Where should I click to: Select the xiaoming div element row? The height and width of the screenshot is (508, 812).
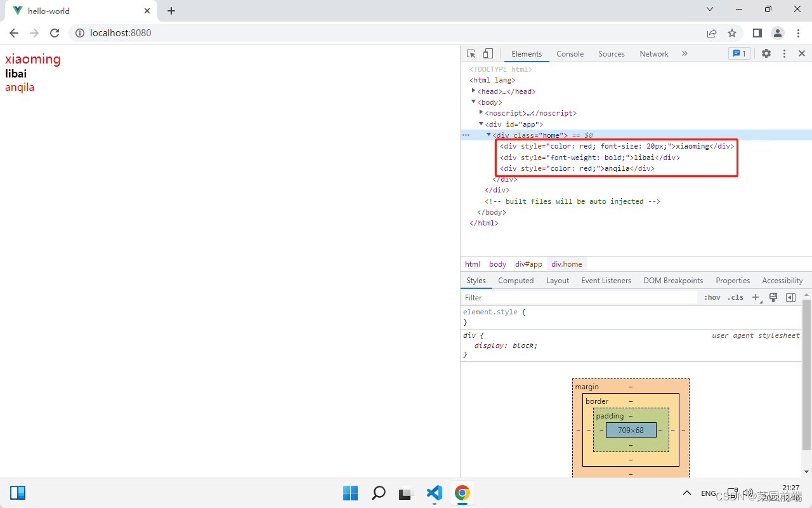pos(617,146)
